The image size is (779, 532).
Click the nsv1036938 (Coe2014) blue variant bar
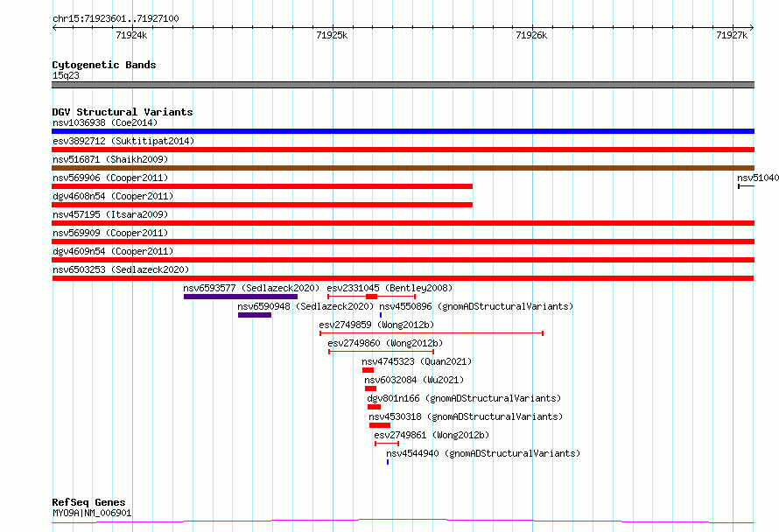pos(403,131)
